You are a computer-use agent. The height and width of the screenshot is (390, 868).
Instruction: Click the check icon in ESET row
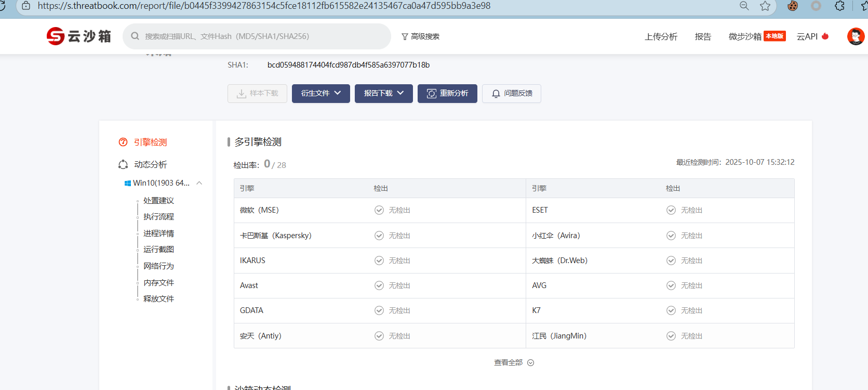click(x=671, y=210)
